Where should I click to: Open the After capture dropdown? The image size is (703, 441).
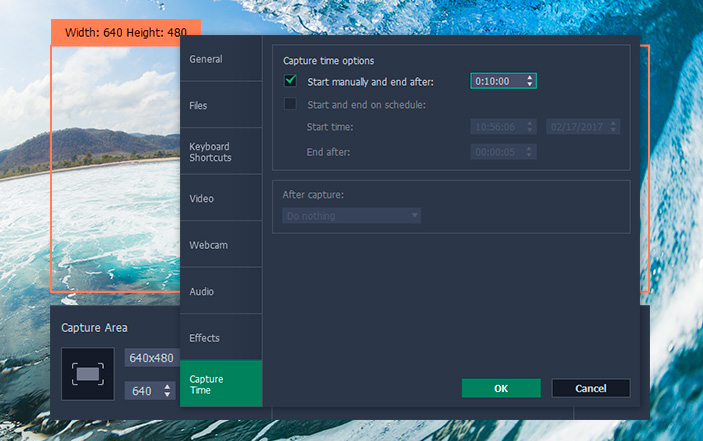[x=351, y=216]
